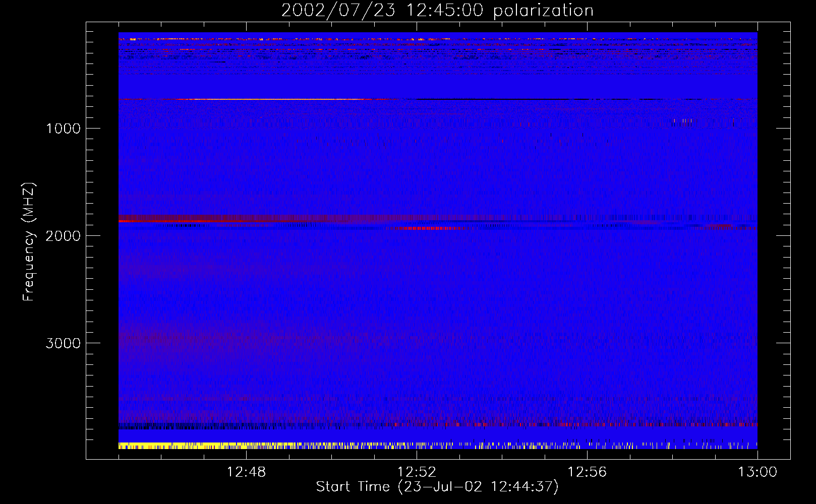Image resolution: width=816 pixels, height=504 pixels.
Task: Click the 12:56 time tick label
Action: 587,472
